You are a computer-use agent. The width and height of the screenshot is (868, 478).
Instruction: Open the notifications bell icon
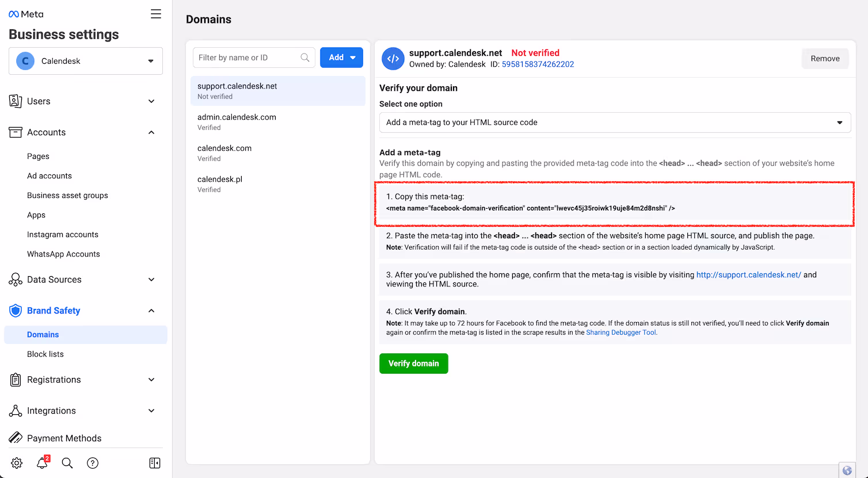pos(41,462)
